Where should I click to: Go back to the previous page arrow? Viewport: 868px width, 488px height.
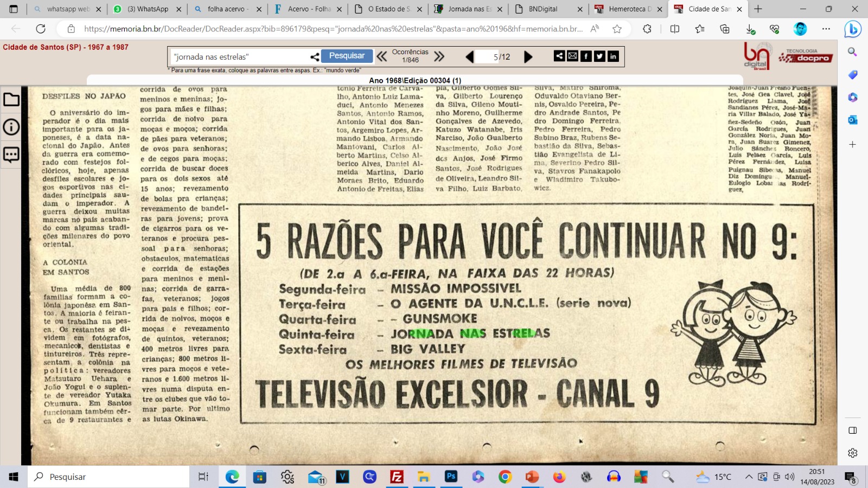tap(470, 56)
